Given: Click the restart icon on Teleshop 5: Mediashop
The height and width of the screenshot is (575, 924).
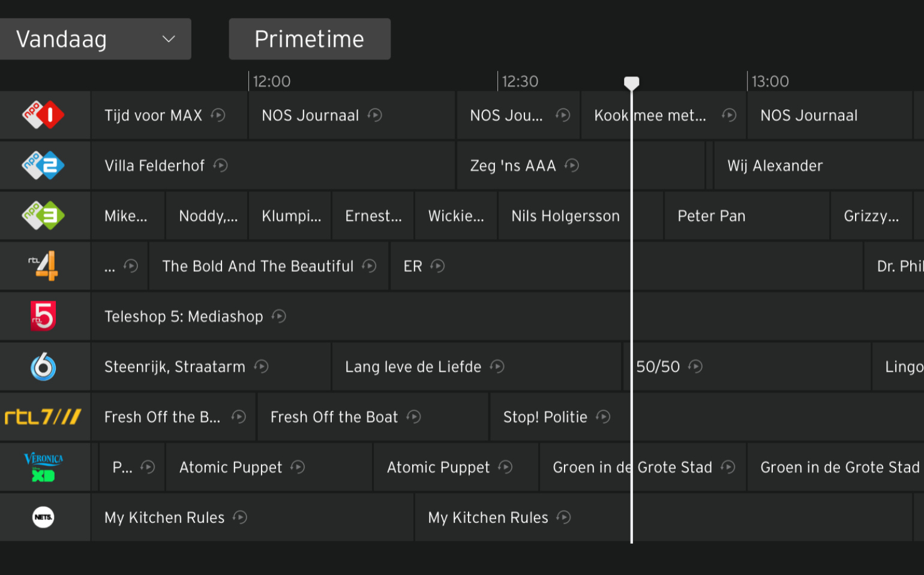Looking at the screenshot, I should [x=278, y=316].
